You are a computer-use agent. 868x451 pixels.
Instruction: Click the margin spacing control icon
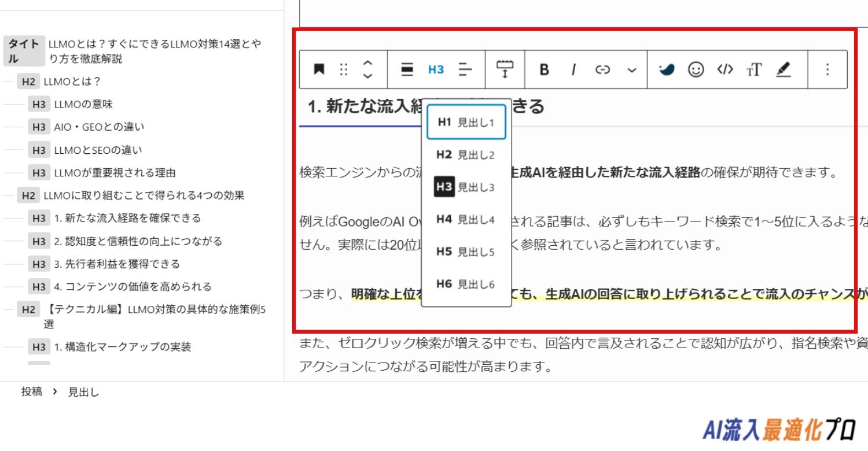click(505, 69)
